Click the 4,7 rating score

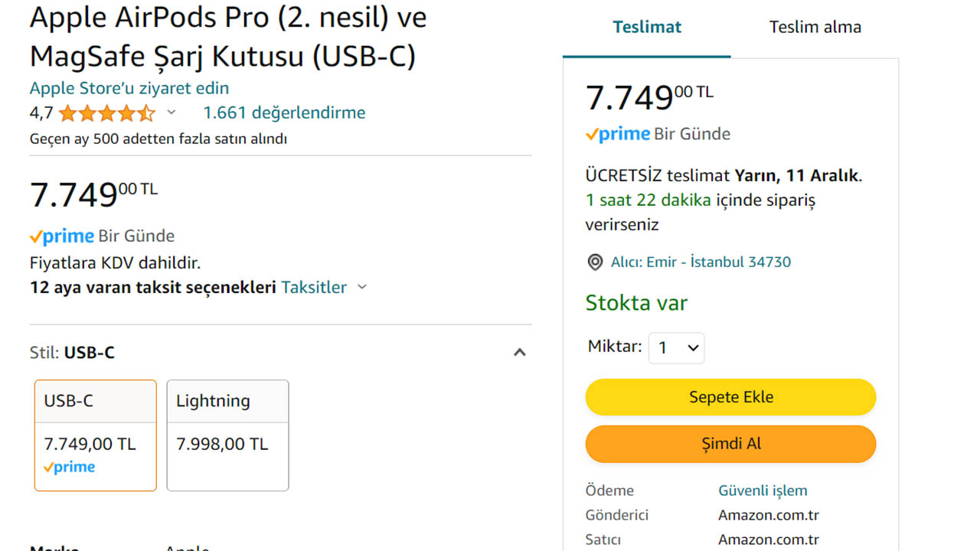click(x=41, y=113)
